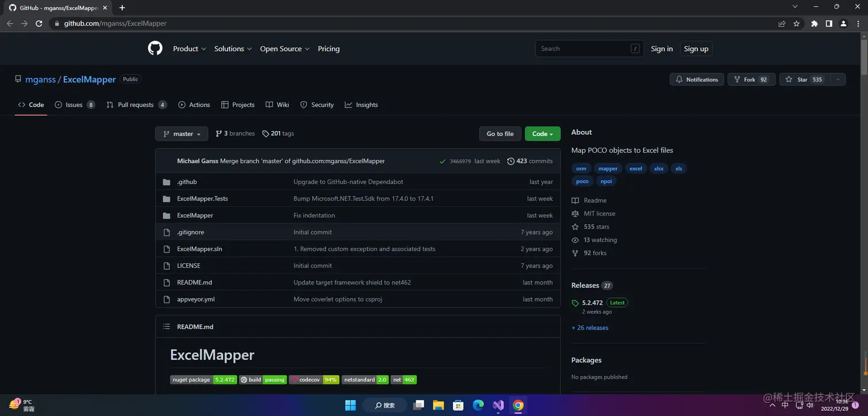868x416 pixels.
Task: Open File Explorer from the taskbar
Action: point(439,405)
